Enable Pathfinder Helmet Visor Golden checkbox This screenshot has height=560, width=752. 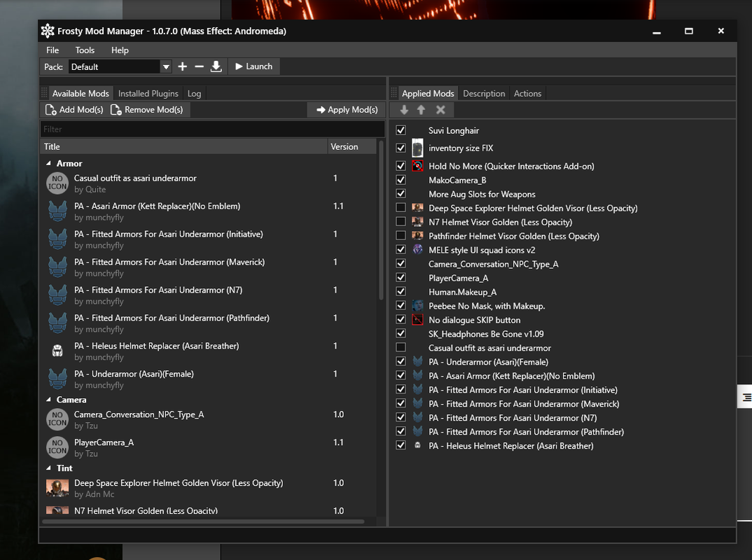point(401,235)
